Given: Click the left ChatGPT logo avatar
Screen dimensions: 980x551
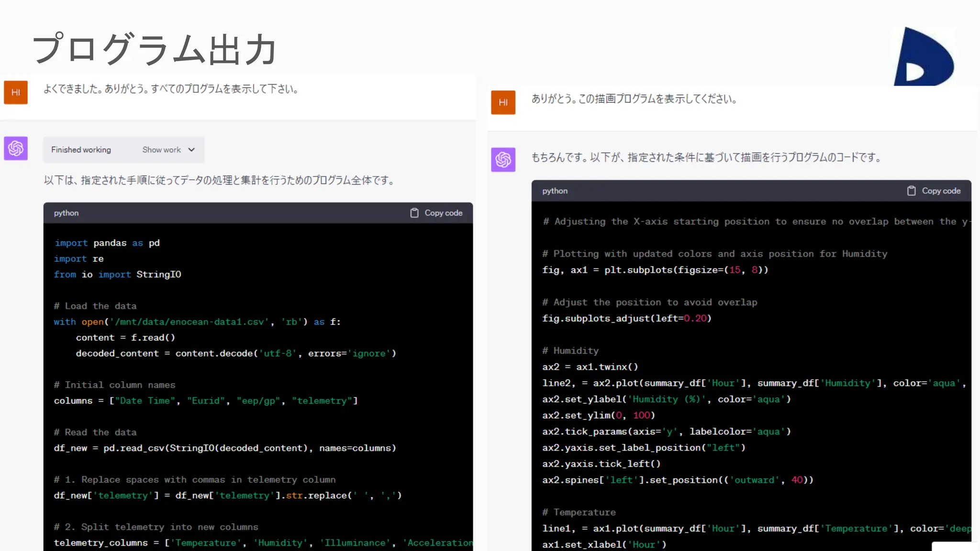Looking at the screenshot, I should (16, 148).
